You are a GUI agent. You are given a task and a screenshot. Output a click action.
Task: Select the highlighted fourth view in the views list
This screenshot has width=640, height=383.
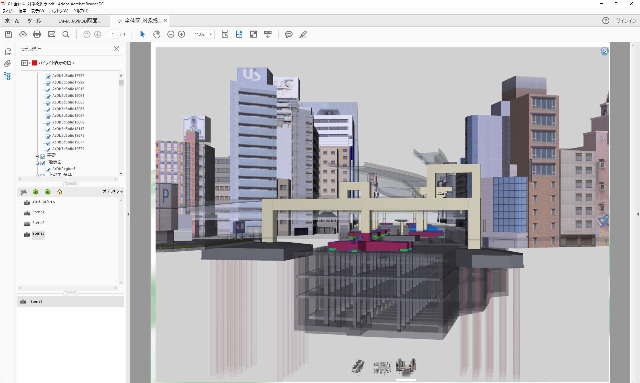point(35,234)
